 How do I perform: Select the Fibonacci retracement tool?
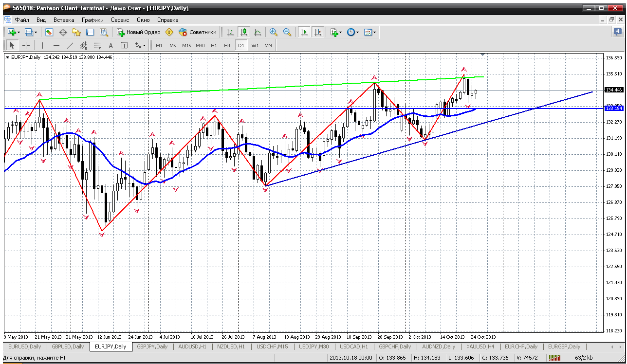[x=97, y=45]
